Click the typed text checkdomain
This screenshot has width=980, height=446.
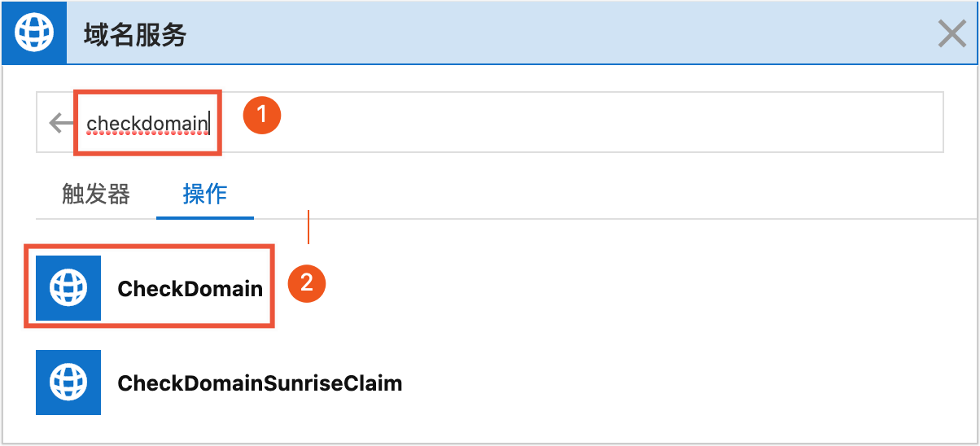[147, 123]
